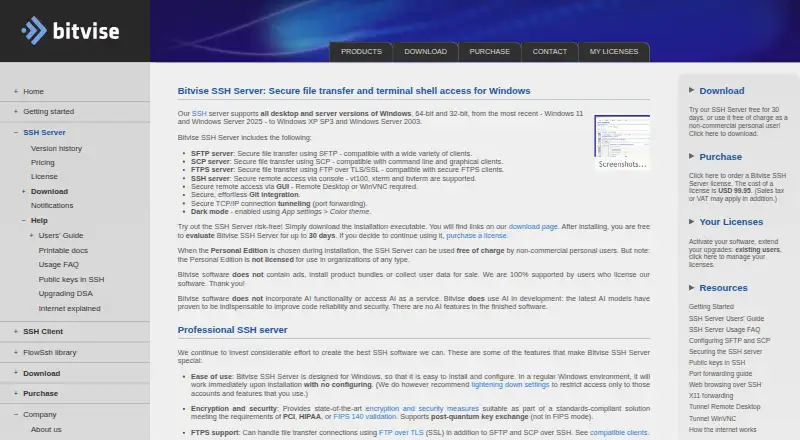Open the DOWNLOAD tab
The image size is (800, 440).
click(x=426, y=52)
